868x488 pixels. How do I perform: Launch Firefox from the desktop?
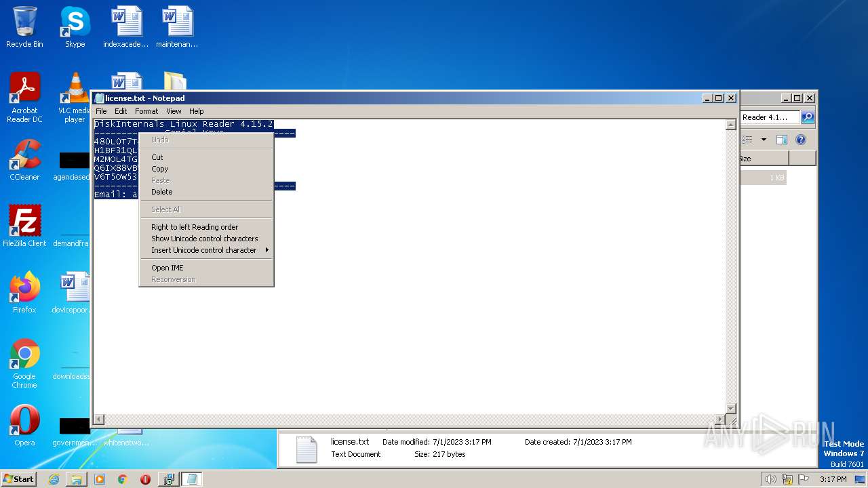(x=24, y=292)
